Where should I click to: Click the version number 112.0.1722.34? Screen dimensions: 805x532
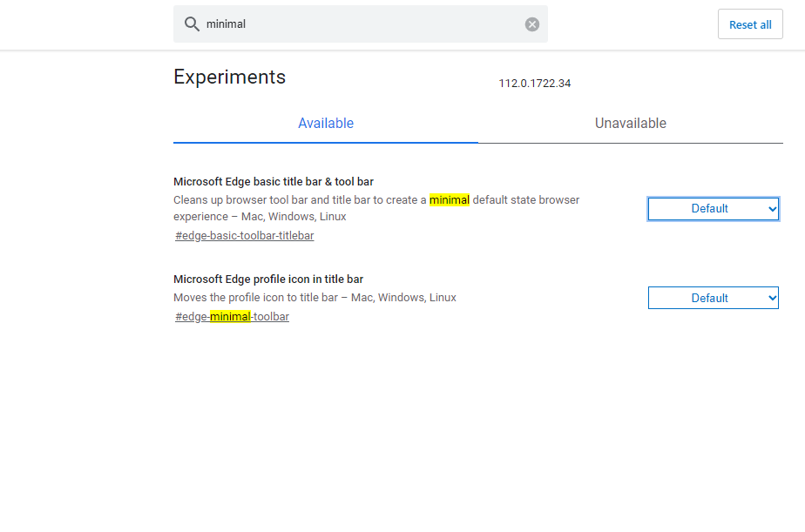[535, 84]
